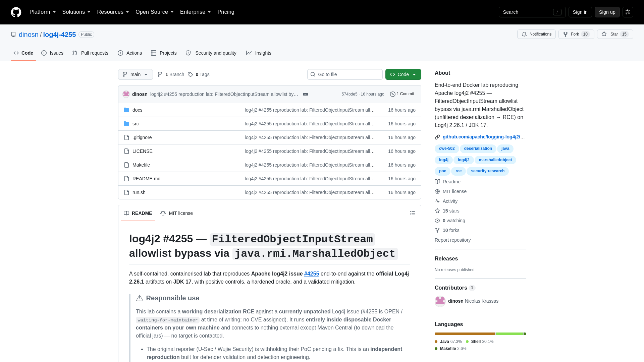Click the Sign up button

[607, 12]
